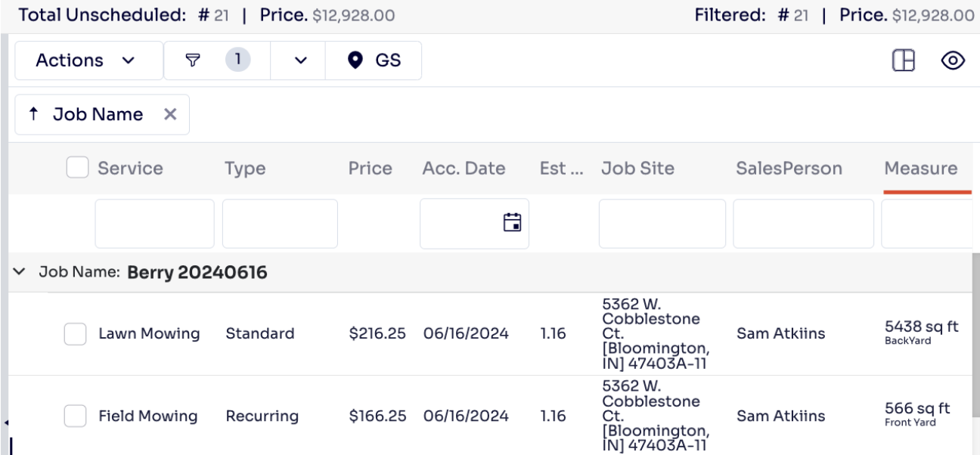This screenshot has width=980, height=455.
Task: Remove the Job Name grouping chip
Action: [x=171, y=114]
